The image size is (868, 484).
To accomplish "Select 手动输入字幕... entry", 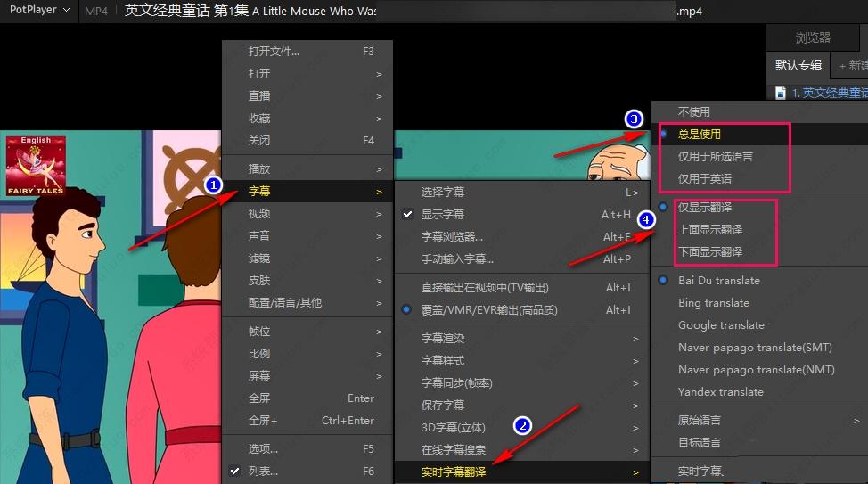I will (x=522, y=258).
